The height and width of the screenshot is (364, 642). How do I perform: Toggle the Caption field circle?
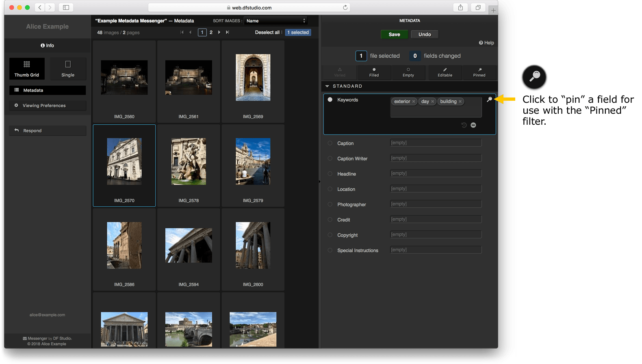330,143
